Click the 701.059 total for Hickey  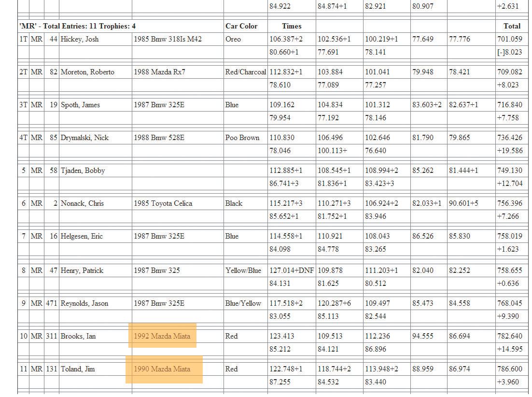[x=510, y=39]
